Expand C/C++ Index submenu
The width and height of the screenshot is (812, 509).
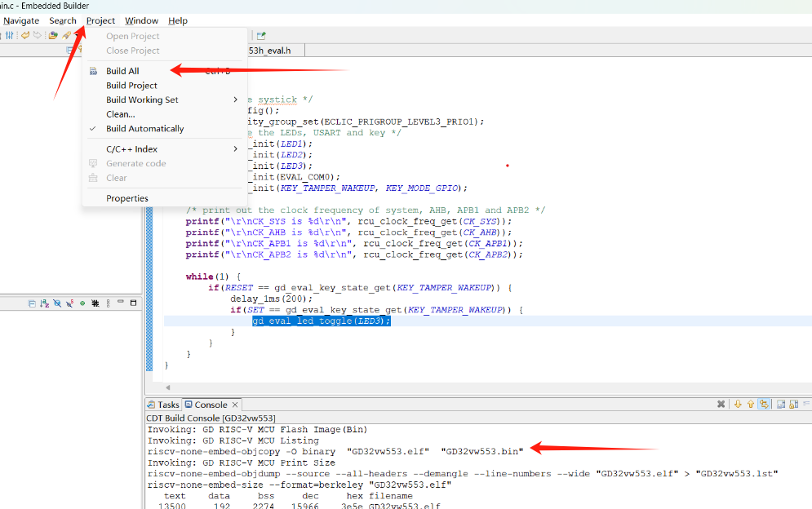[x=235, y=149]
